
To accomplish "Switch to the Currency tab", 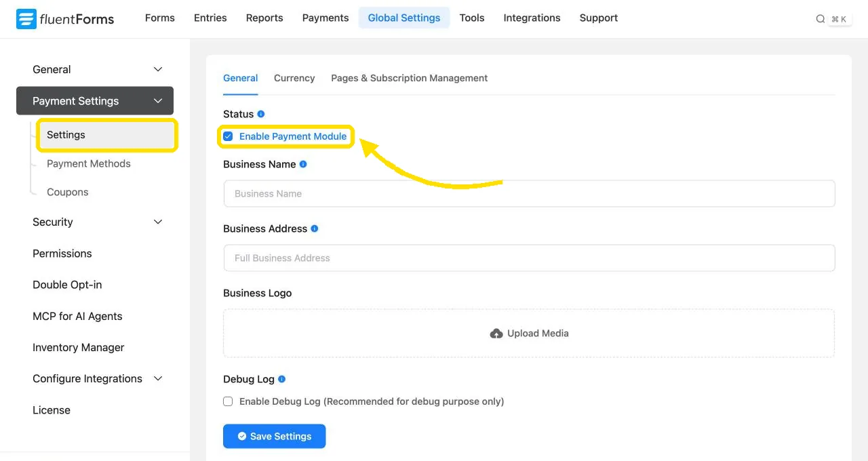I will 294,78.
